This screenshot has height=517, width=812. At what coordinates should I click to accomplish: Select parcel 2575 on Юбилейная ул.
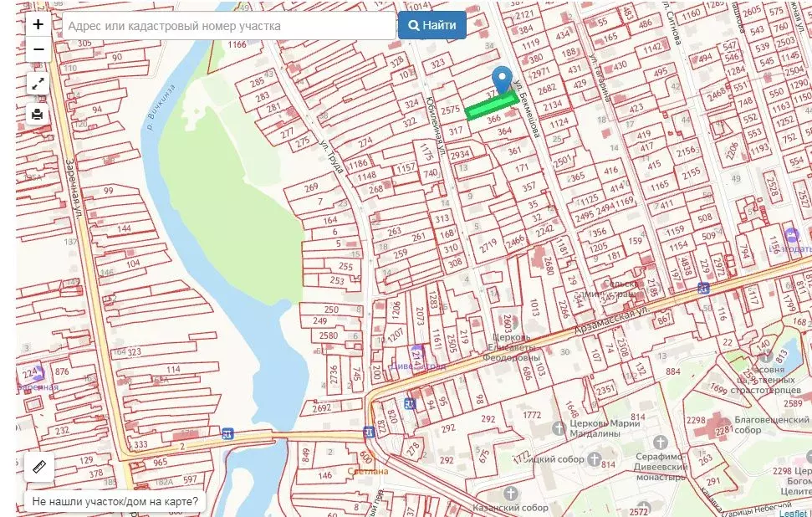point(452,110)
